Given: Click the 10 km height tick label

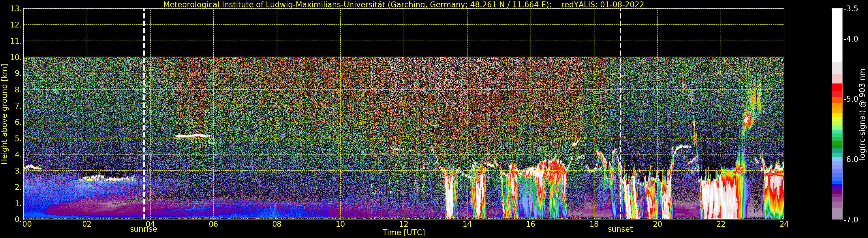Looking at the screenshot, I should (x=16, y=57).
